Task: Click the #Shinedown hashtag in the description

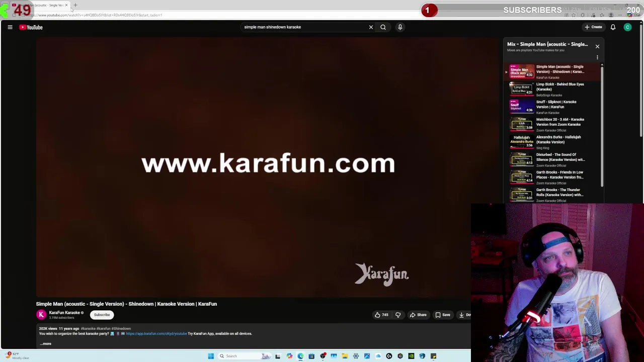Action: click(121, 329)
